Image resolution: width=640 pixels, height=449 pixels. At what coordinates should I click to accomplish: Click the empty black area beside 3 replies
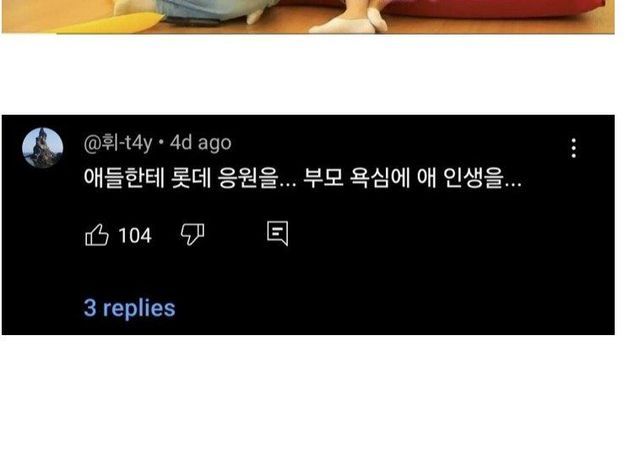click(x=388, y=309)
